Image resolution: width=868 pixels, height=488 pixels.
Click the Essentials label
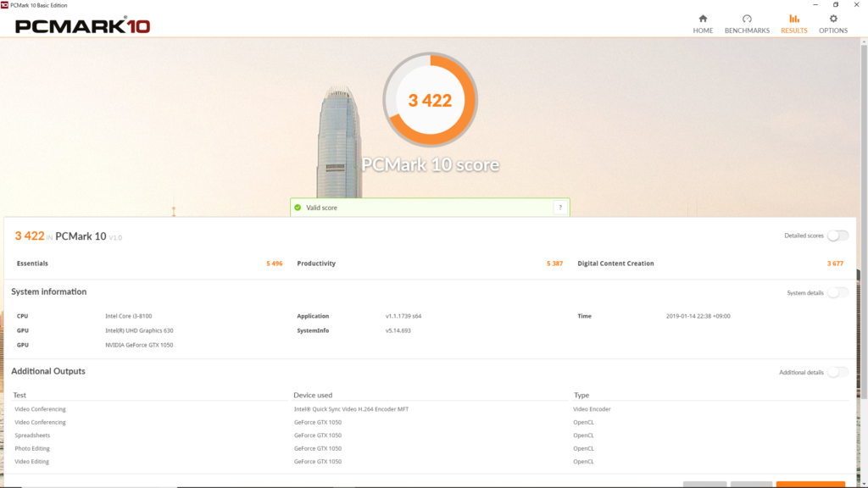click(x=32, y=263)
